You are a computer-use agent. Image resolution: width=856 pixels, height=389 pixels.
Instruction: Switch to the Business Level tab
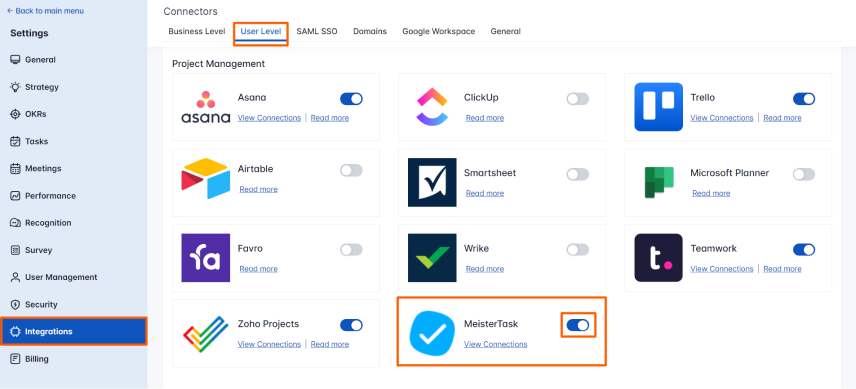tap(197, 32)
